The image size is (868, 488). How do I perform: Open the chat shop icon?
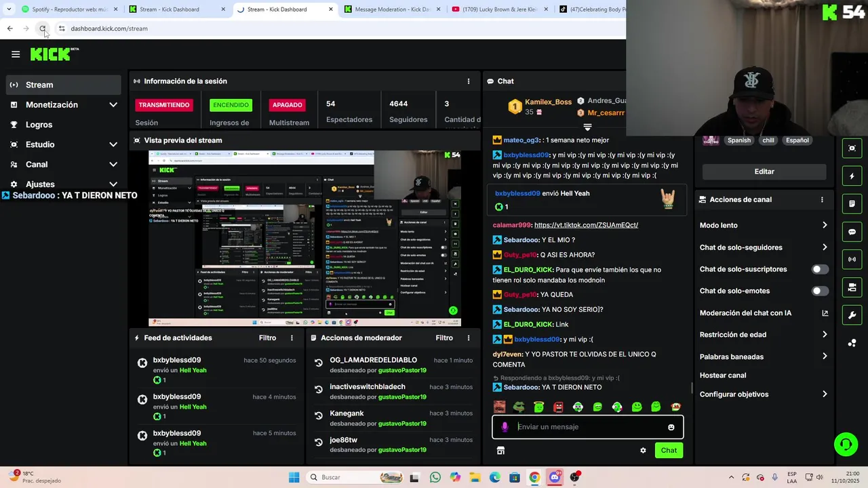point(500,450)
